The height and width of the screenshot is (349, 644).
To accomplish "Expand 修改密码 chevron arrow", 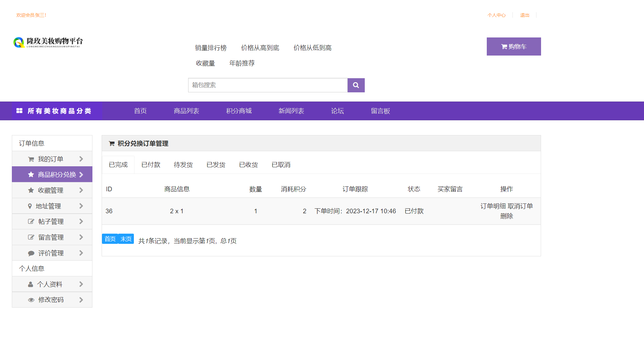I will (x=81, y=300).
